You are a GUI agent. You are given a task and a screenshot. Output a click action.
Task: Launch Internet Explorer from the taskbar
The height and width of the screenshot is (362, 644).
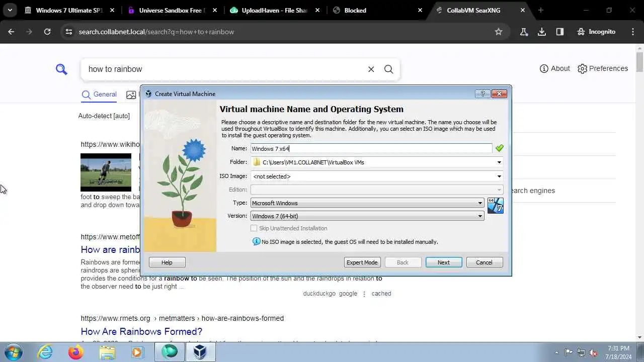point(45,352)
